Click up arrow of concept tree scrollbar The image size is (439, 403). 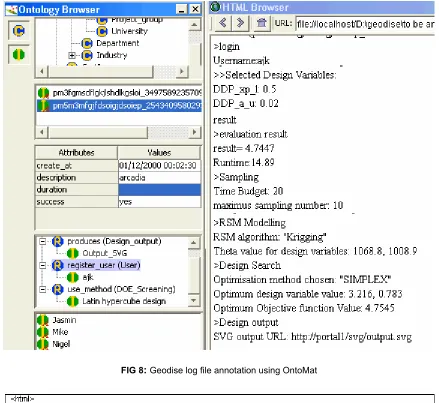pyautogui.click(x=194, y=25)
